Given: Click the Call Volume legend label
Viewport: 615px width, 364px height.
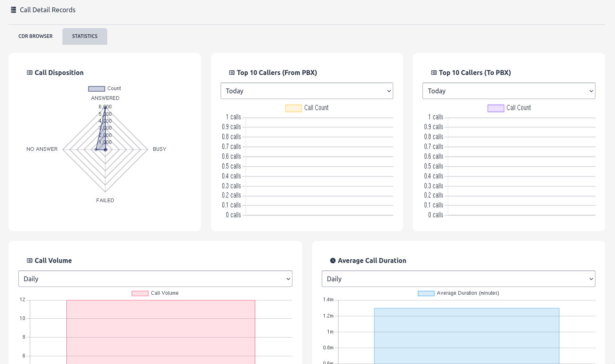Looking at the screenshot, I should click(x=165, y=293).
